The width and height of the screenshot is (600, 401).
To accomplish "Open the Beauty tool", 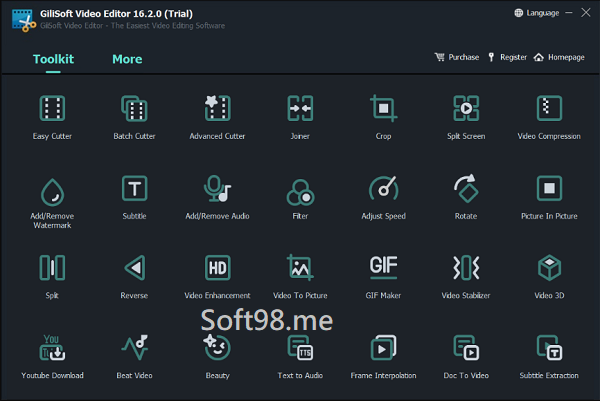I will [217, 357].
